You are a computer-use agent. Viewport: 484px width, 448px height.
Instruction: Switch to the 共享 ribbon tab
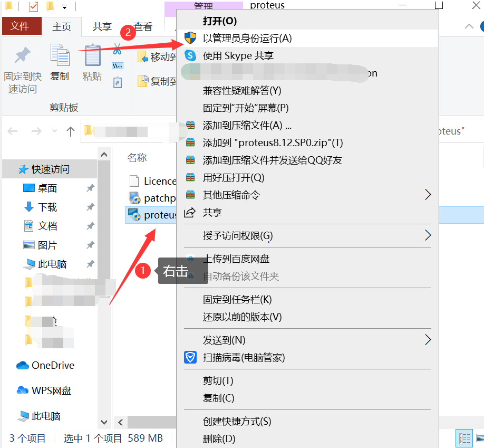(x=102, y=26)
